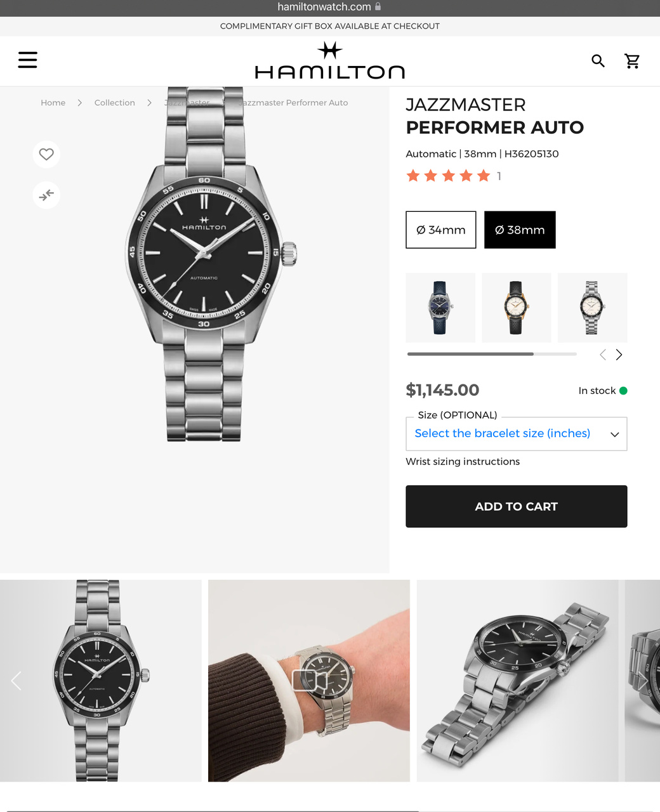Go to Home breadcrumb

click(x=53, y=103)
